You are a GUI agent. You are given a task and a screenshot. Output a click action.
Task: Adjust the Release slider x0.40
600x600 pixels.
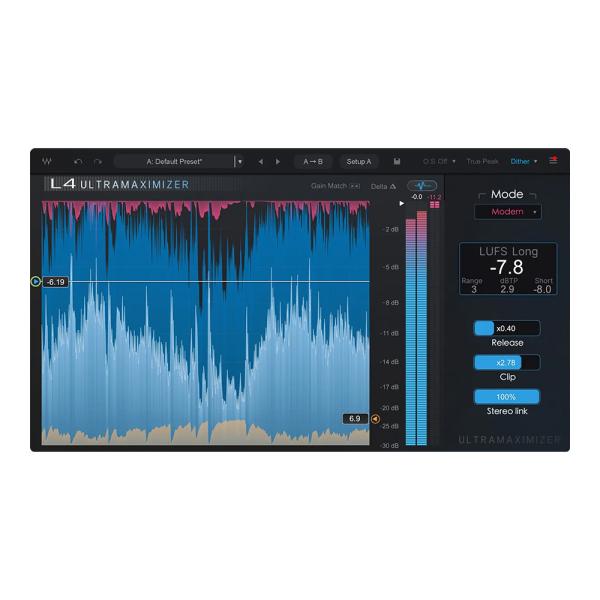507,328
